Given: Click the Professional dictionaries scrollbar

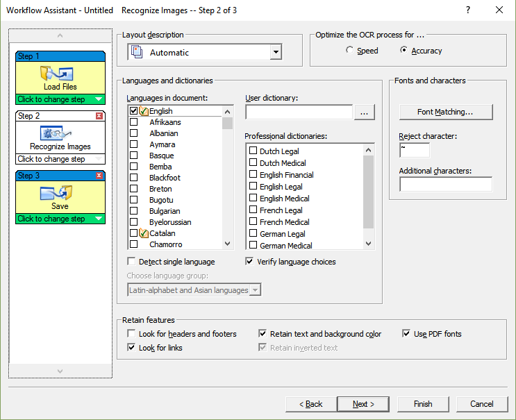Looking at the screenshot, I should pyautogui.click(x=369, y=196).
